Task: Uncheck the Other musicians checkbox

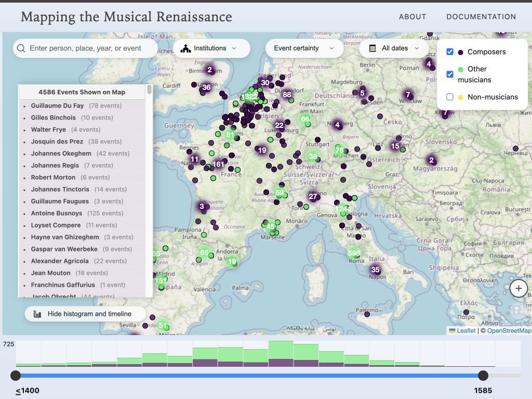Action: click(450, 74)
